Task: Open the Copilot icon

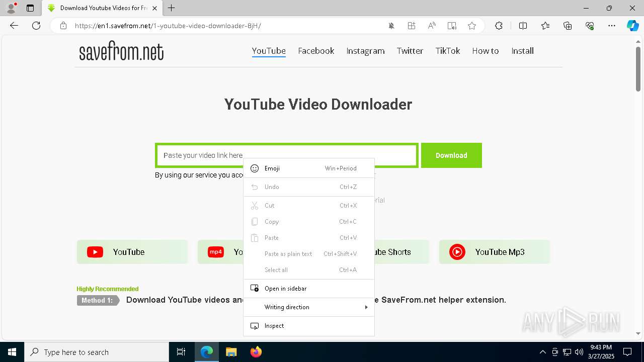Action: point(632,26)
